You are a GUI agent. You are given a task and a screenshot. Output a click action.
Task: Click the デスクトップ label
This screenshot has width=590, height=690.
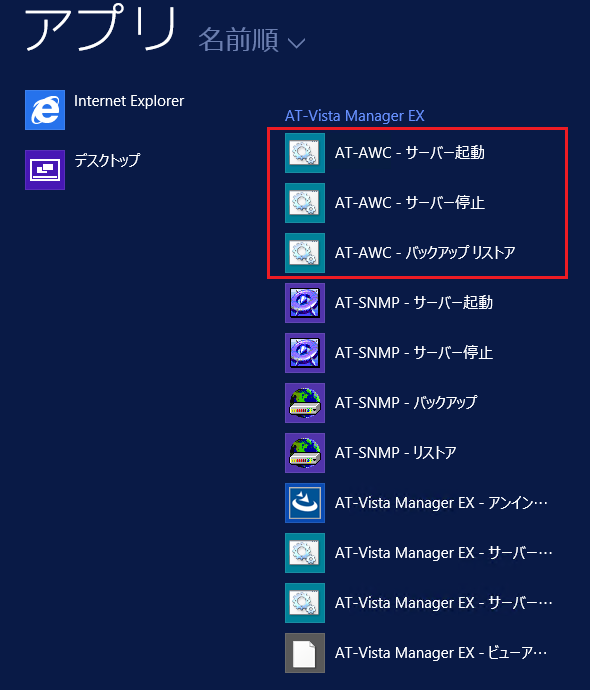[107, 160]
